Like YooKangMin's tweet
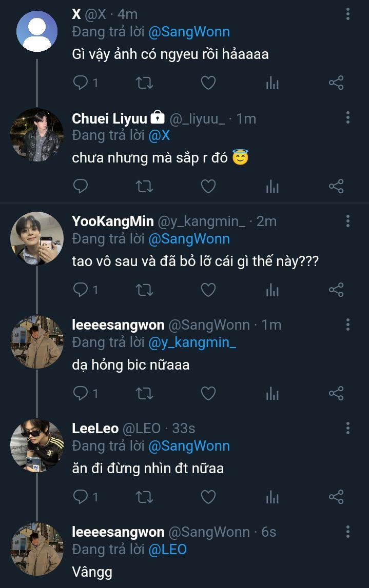Viewport: 369px width, 588px height. point(208,290)
